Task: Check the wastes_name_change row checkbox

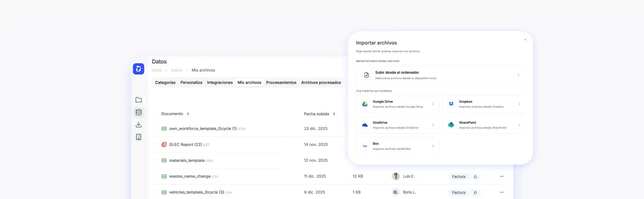Action: click(157, 176)
